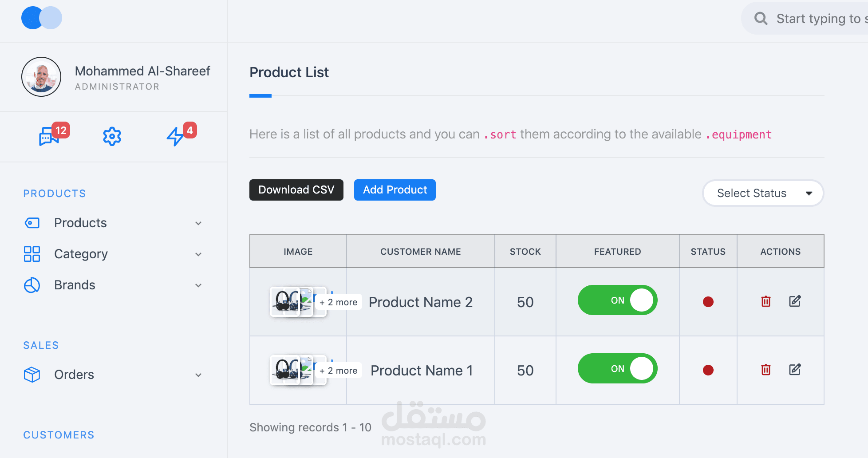This screenshot has width=868, height=458.
Task: Toggle Featured switch for Product Name 2
Action: pos(617,300)
